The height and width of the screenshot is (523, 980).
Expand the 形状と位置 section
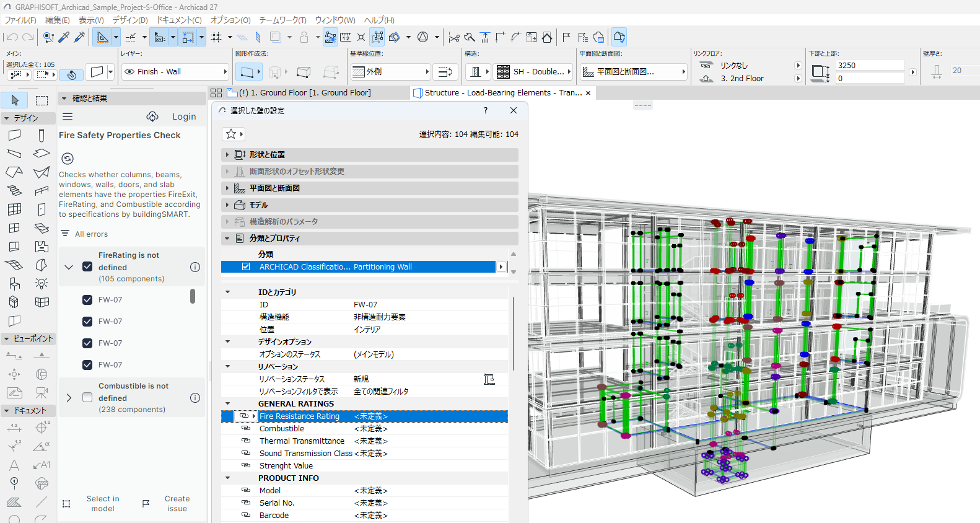[227, 155]
